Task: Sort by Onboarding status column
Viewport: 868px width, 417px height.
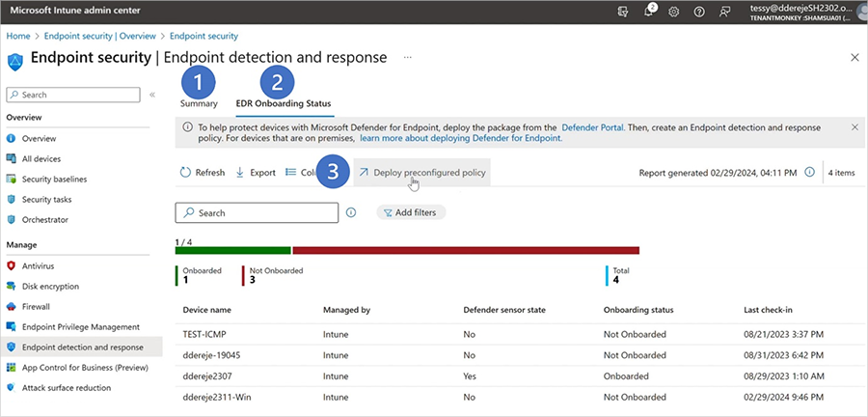Action: 638,310
